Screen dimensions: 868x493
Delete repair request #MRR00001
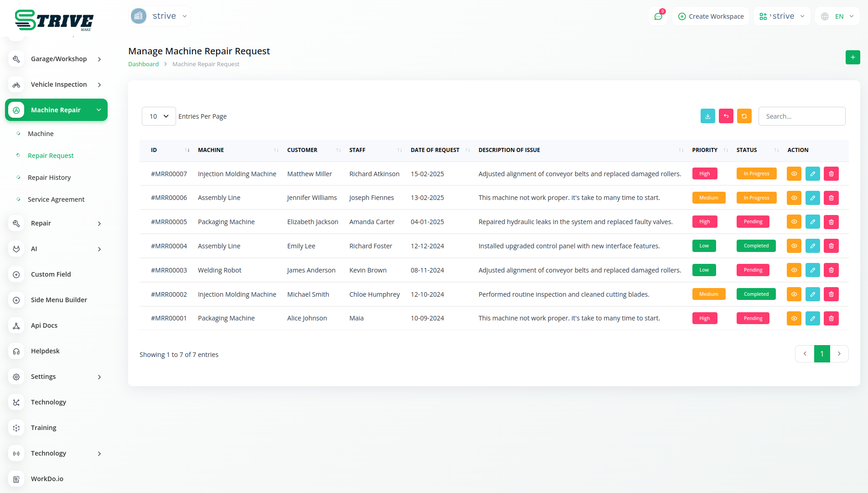(831, 318)
